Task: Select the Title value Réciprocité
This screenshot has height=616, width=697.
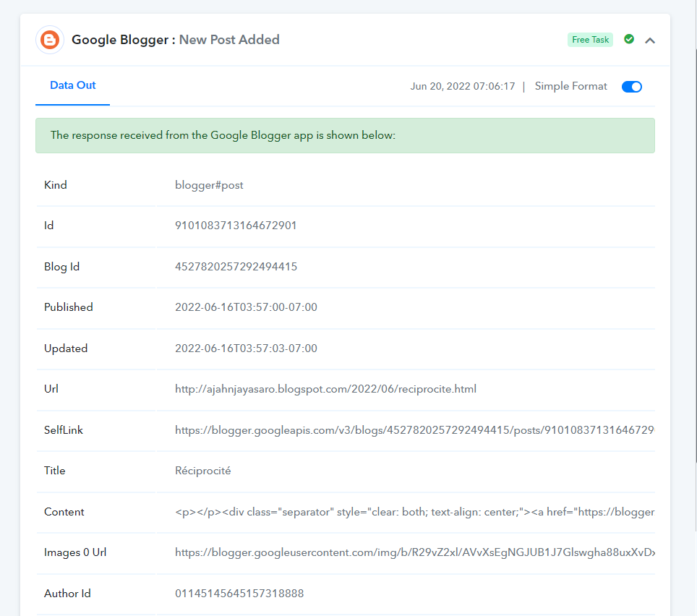Action: [202, 471]
